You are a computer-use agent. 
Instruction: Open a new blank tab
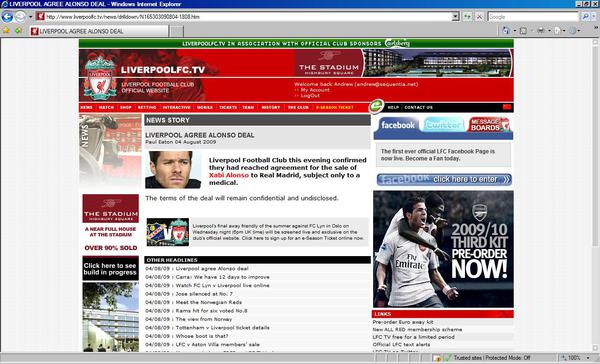[x=176, y=31]
